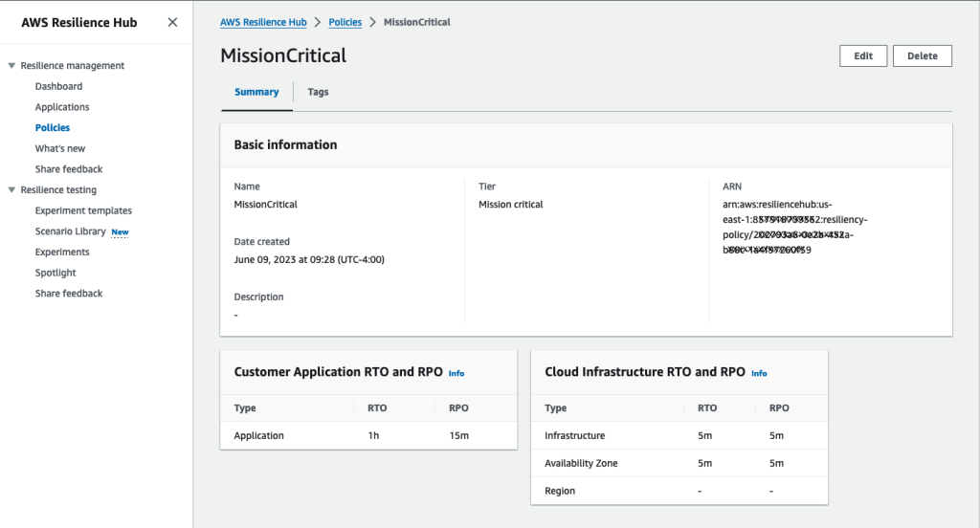Click the Application RTO value 1h
The width and height of the screenshot is (980, 528).
(374, 435)
